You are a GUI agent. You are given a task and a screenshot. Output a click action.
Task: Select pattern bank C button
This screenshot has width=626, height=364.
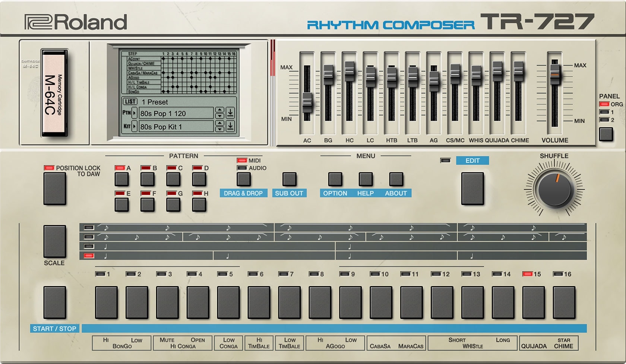[x=173, y=180]
